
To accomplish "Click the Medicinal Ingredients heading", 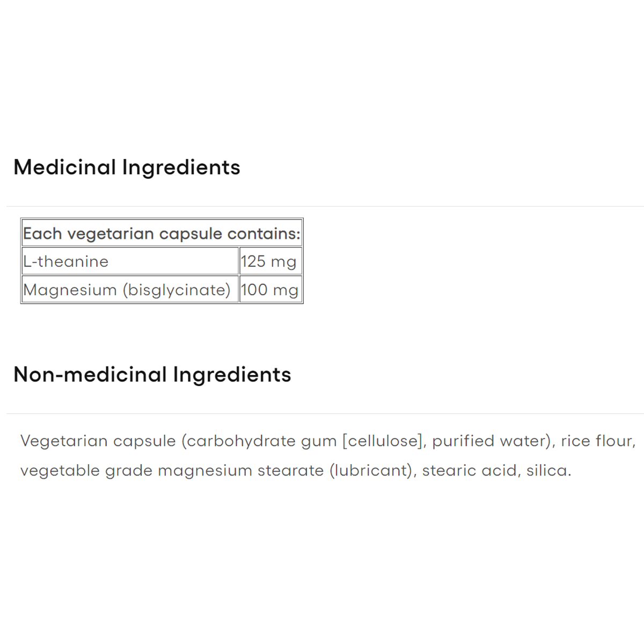I will coord(127,167).
